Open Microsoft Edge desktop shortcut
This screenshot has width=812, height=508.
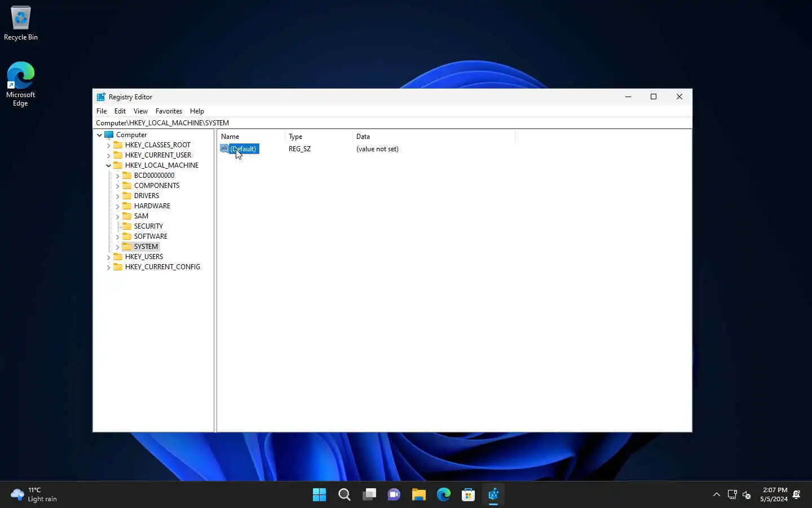click(20, 84)
